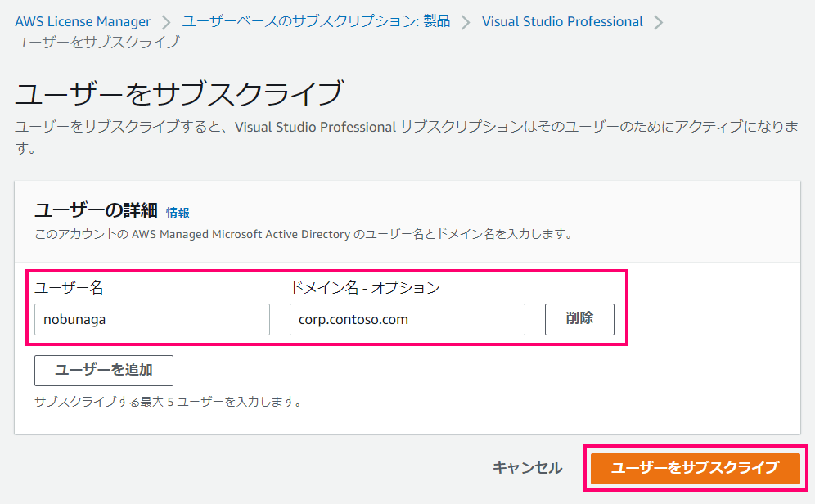Click chevron right of Visual Studio Professional breadcrumb

tap(658, 22)
